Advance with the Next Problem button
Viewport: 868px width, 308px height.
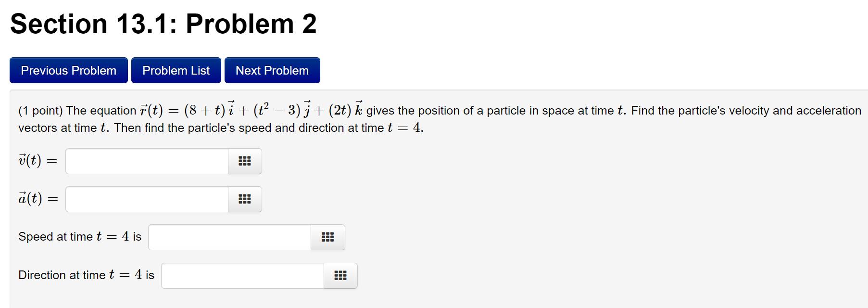pyautogui.click(x=272, y=70)
